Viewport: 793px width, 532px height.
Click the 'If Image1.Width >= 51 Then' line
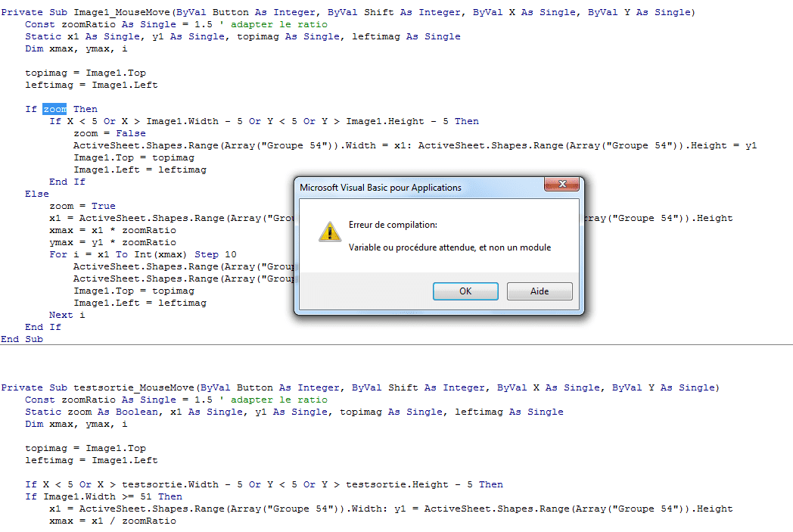click(x=104, y=497)
